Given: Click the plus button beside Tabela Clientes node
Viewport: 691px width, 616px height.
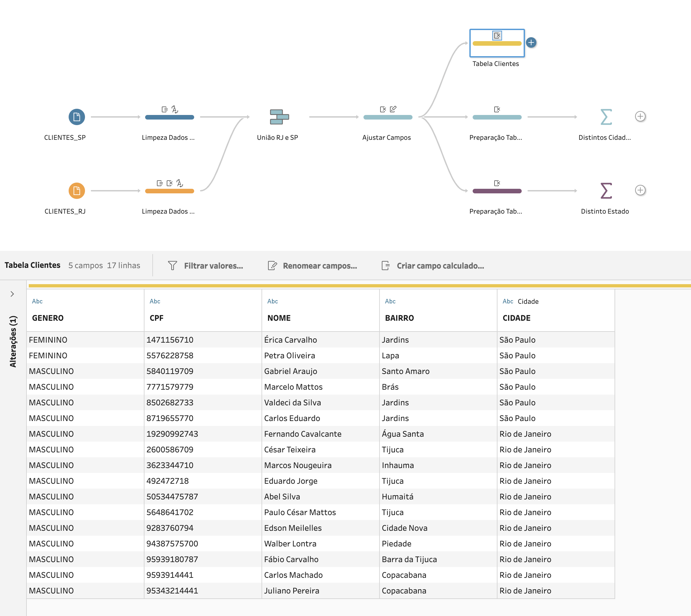Looking at the screenshot, I should coord(531,42).
